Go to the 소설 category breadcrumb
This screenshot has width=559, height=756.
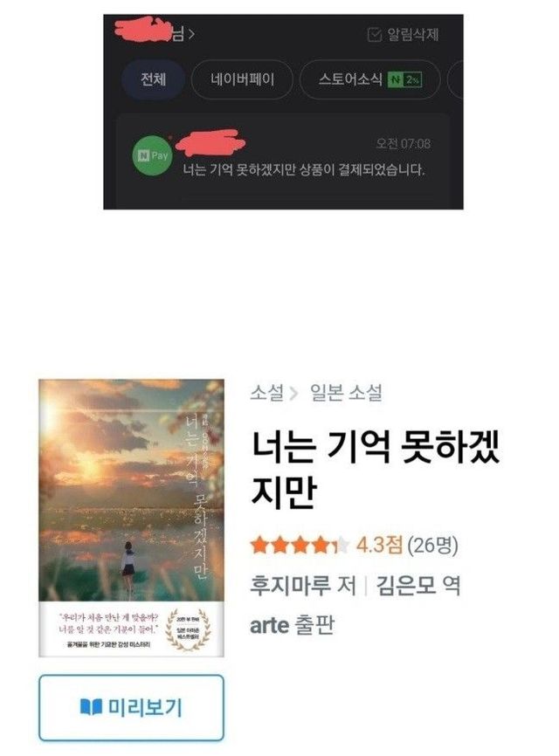click(266, 393)
